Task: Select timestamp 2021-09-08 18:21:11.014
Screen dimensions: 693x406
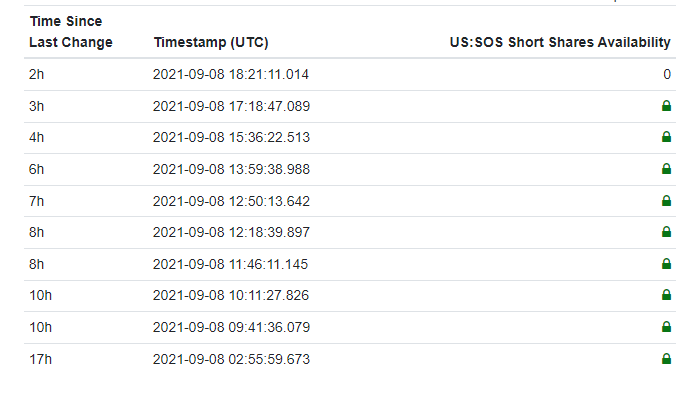Action: (231, 74)
